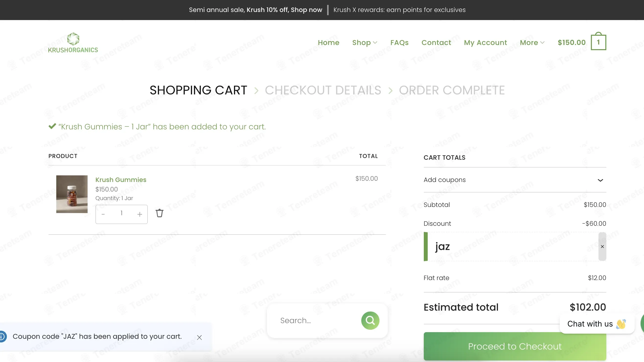The image size is (644, 362).
Task: Open My Account page
Action: click(x=485, y=43)
